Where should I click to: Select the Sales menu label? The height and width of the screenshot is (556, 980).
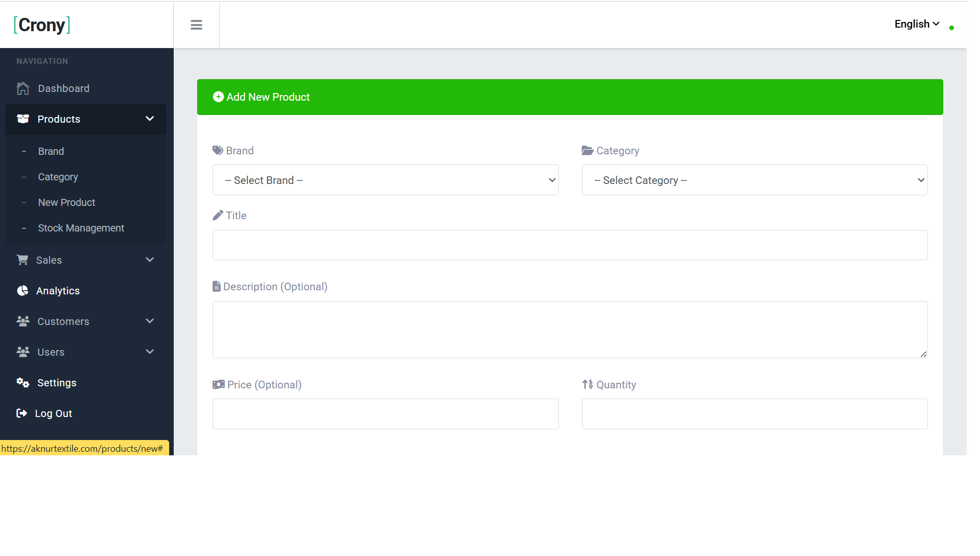click(x=49, y=260)
